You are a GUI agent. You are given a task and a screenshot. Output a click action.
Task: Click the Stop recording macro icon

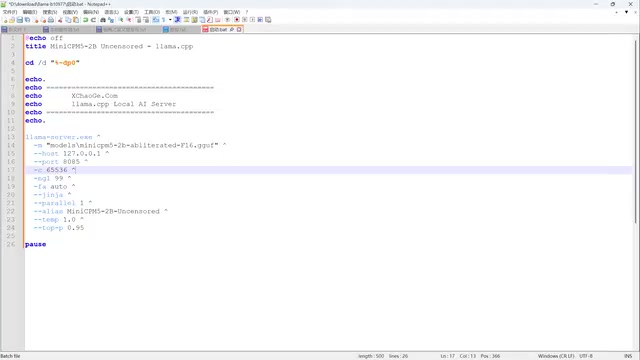[244, 20]
